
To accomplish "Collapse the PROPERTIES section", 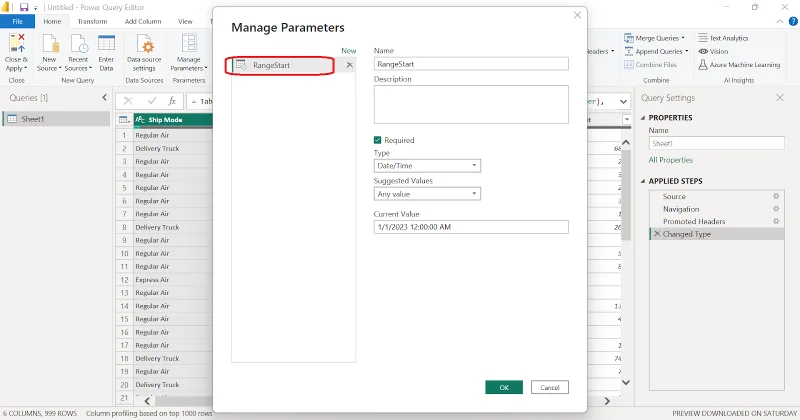I will click(x=643, y=118).
